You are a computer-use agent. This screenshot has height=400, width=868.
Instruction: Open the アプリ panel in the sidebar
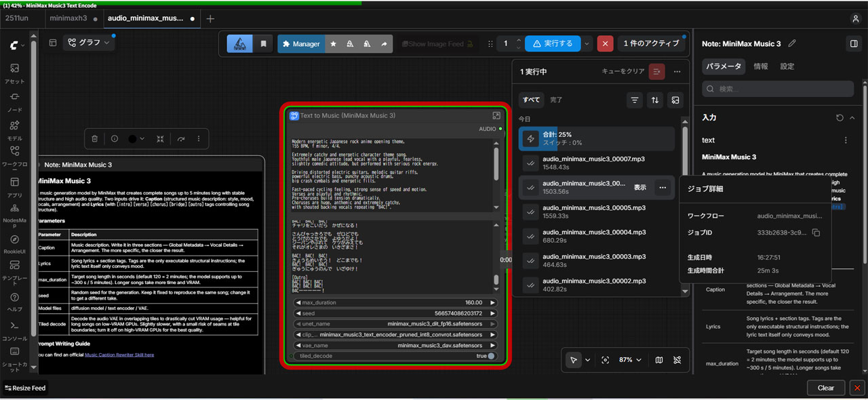(x=14, y=186)
